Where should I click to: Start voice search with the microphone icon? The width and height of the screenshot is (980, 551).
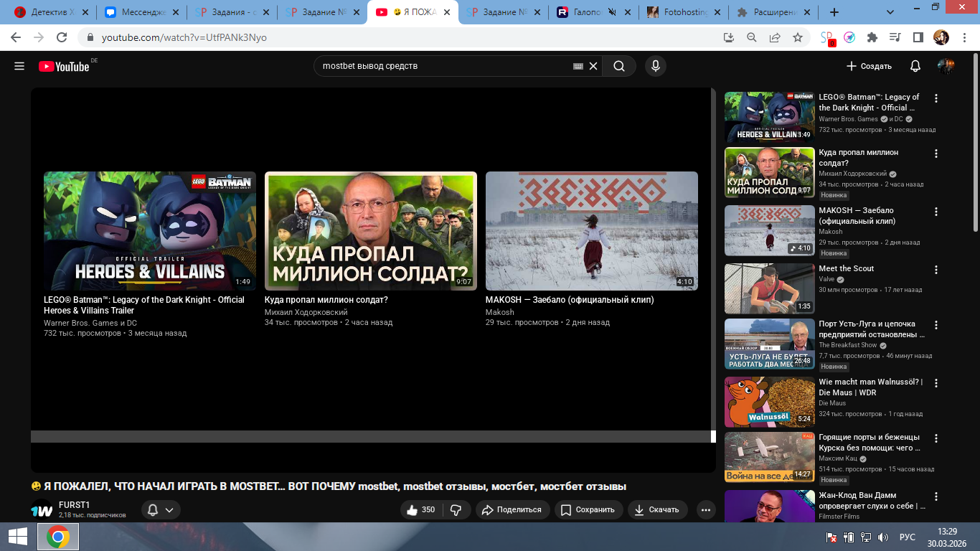click(x=654, y=66)
